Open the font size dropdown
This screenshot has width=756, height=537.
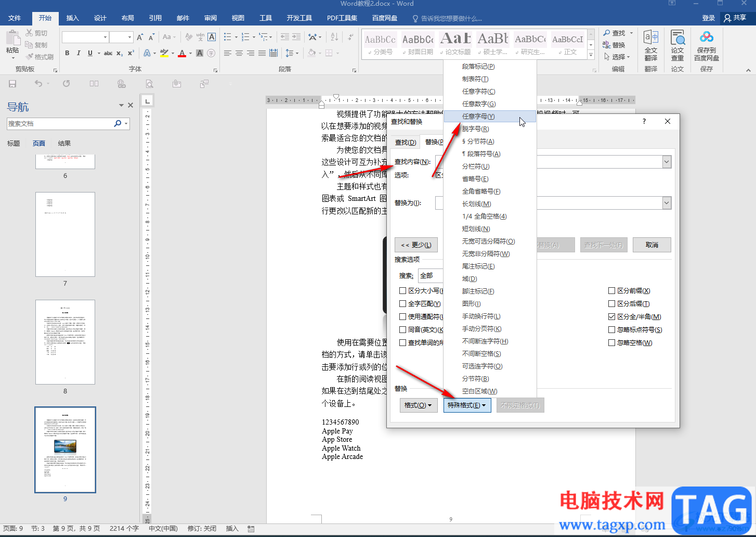(x=129, y=37)
